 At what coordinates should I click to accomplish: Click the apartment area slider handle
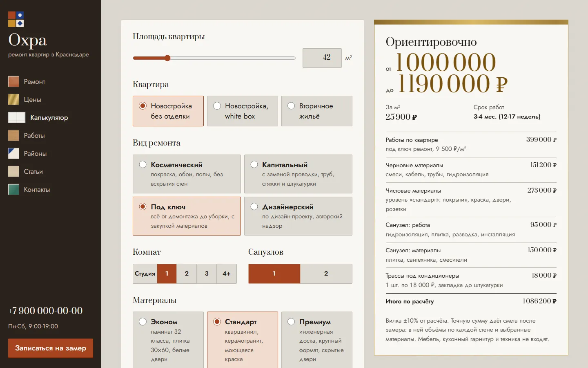point(167,58)
